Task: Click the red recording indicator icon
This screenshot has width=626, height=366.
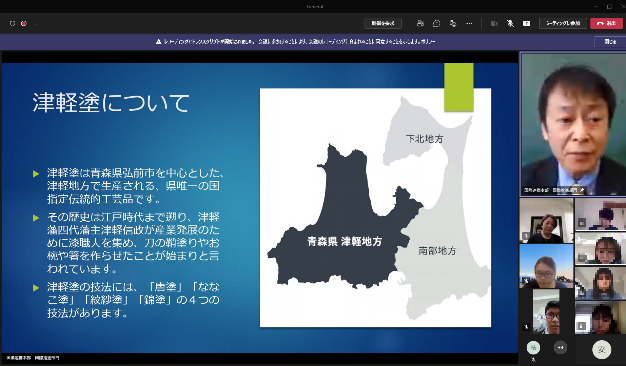Action: 24,24
